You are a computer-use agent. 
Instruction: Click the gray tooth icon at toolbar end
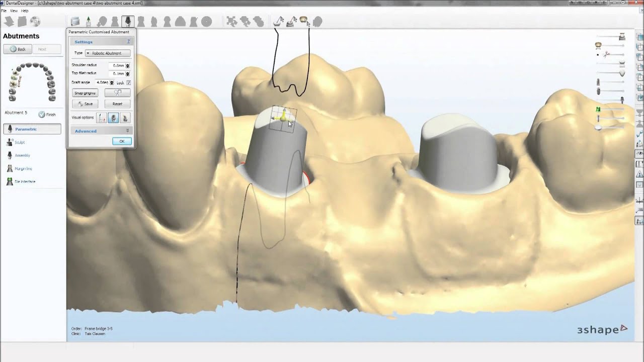317,22
